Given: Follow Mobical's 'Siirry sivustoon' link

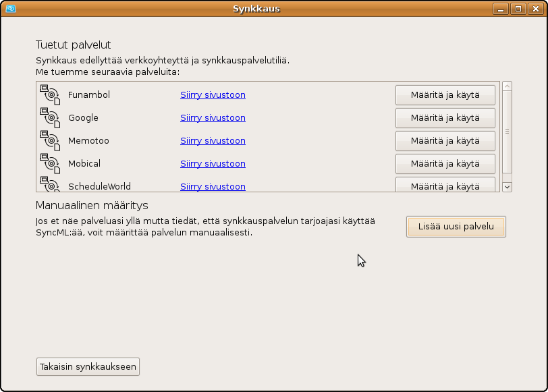Looking at the screenshot, I should point(213,164).
